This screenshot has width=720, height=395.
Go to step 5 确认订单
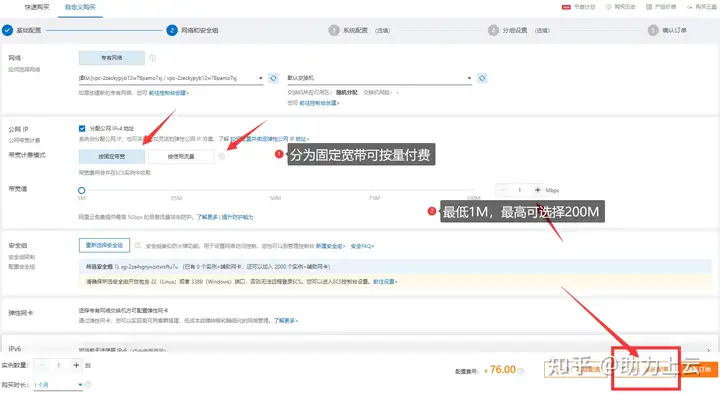tap(674, 30)
